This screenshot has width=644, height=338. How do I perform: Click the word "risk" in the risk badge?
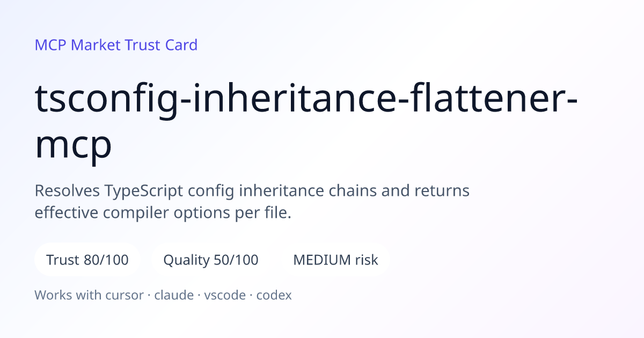pyautogui.click(x=367, y=260)
